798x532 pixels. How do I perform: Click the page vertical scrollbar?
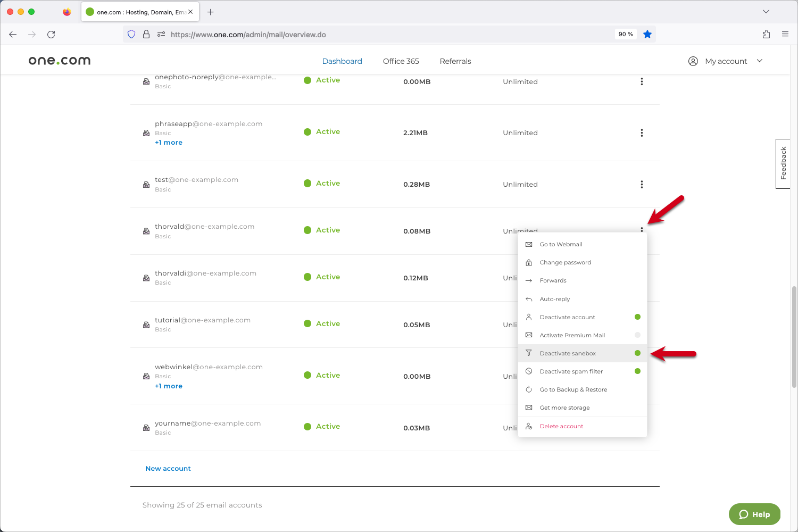[x=794, y=336]
